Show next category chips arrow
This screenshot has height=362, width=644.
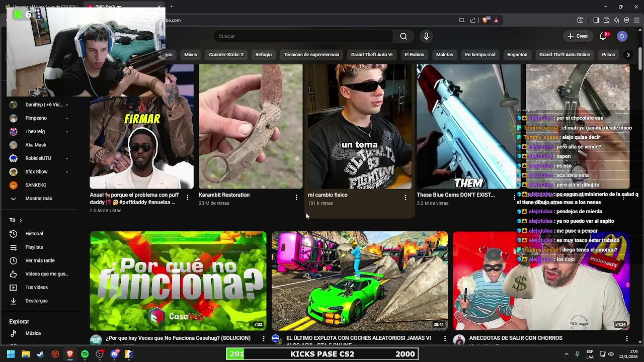point(628,55)
